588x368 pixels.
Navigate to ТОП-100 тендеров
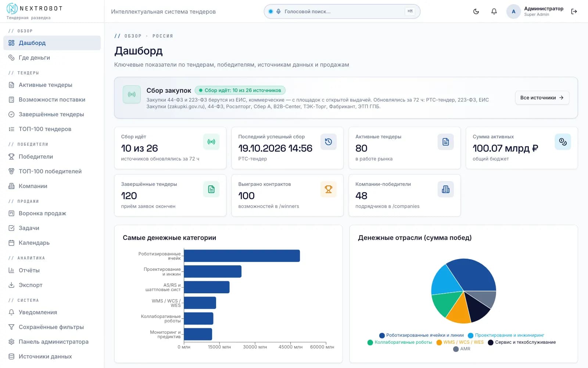[52, 129]
